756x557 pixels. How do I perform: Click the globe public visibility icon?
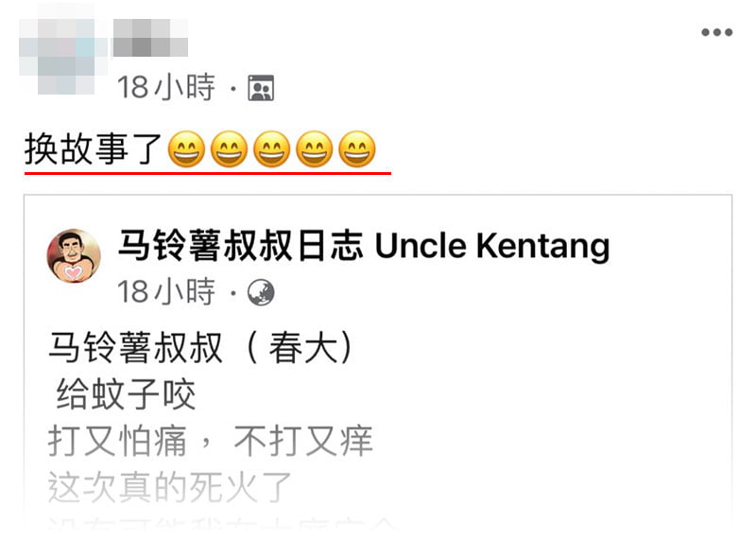coord(261,292)
